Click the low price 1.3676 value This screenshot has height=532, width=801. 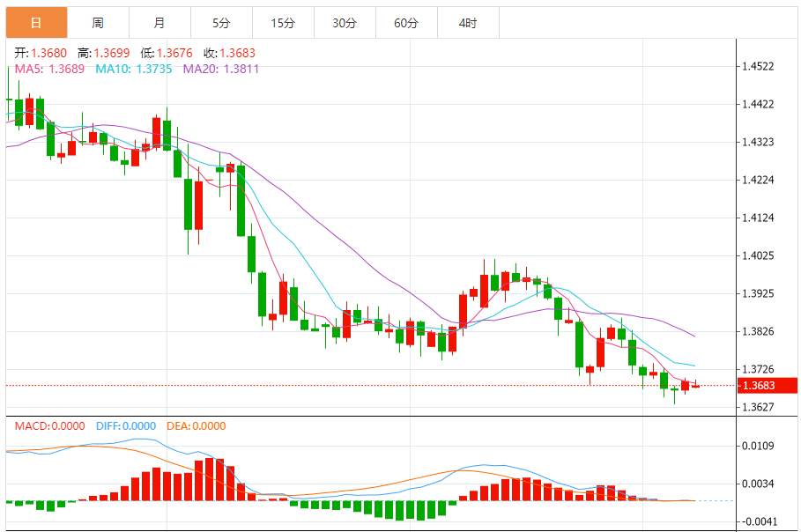pyautogui.click(x=174, y=53)
